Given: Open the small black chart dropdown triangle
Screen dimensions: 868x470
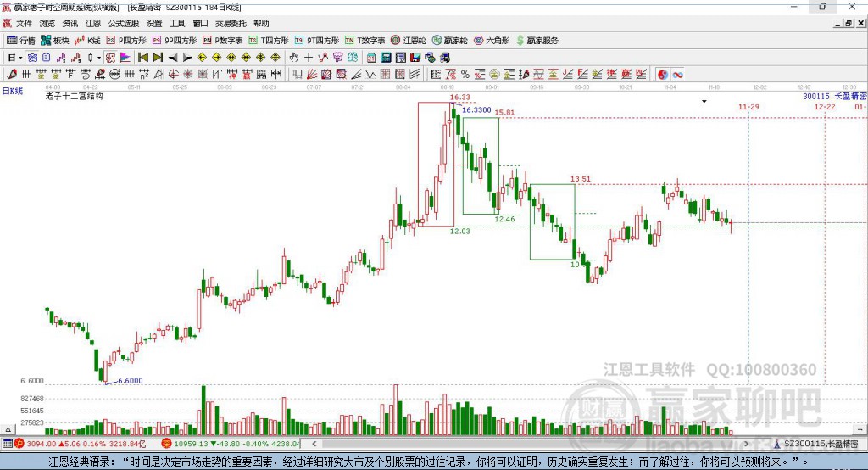Looking at the screenshot, I should coord(704,102).
